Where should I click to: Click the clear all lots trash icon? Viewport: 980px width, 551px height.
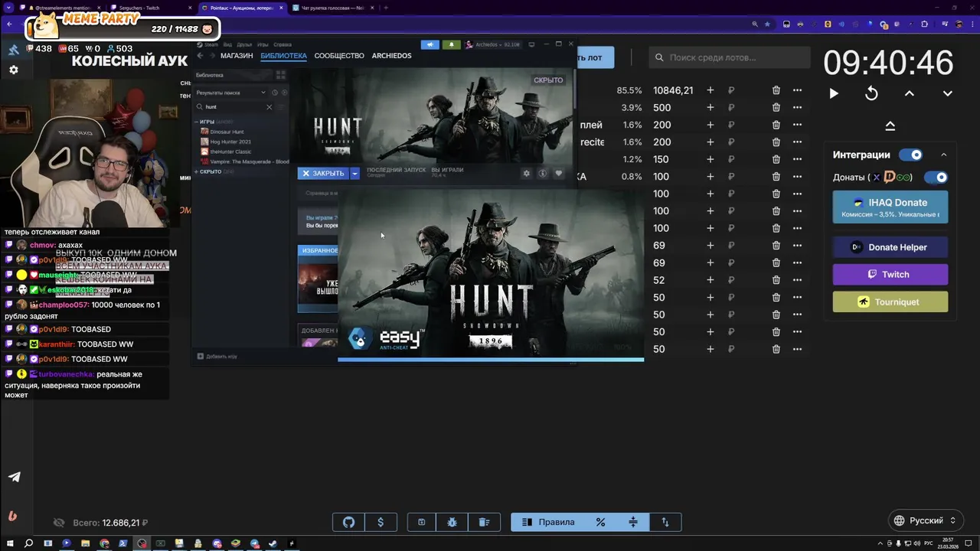[484, 522]
